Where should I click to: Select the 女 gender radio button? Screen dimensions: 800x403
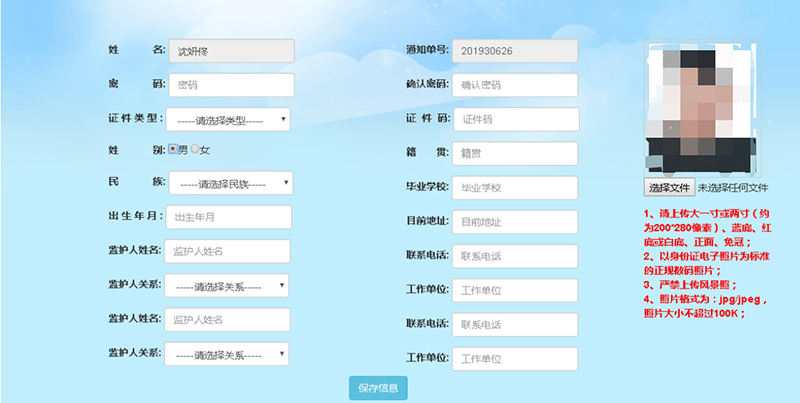pos(195,149)
